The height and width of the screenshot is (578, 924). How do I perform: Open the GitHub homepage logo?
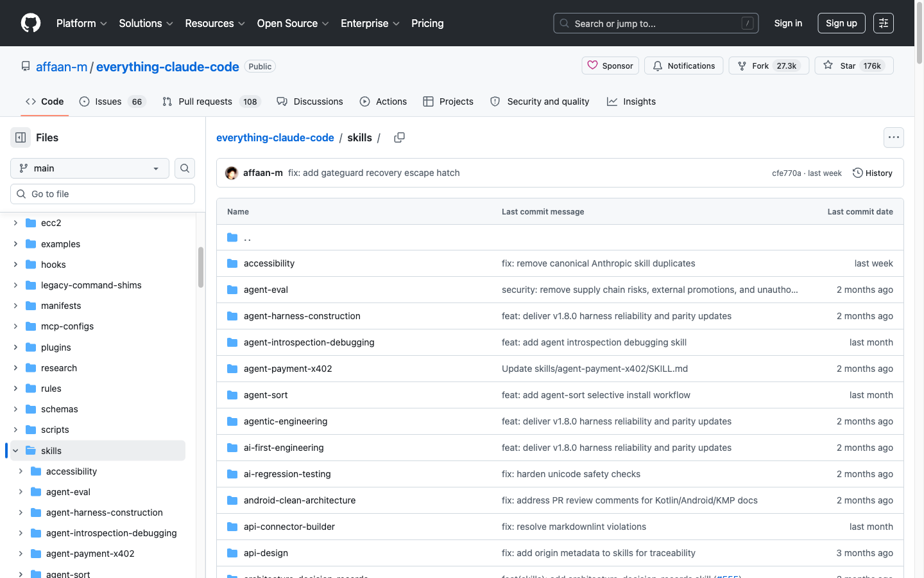tap(31, 23)
